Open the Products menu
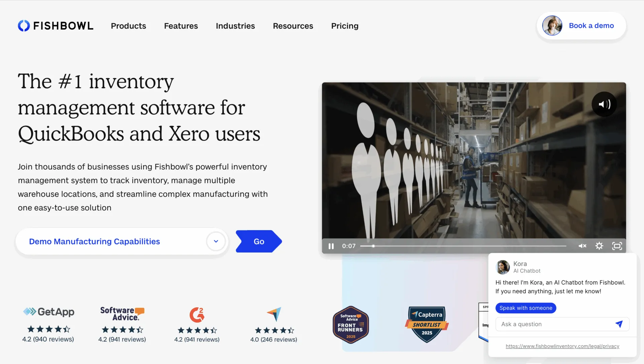This screenshot has height=364, width=644. (128, 26)
